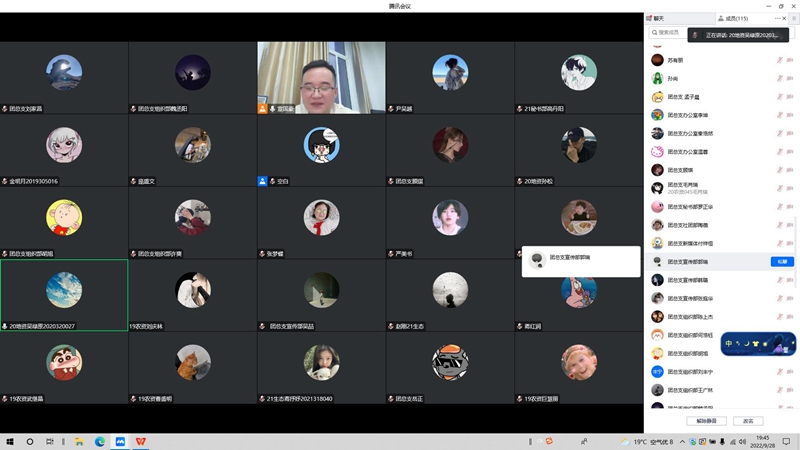The width and height of the screenshot is (800, 450).
Task: Toggle the mic icon for 团总支 孟子嫣
Action: coord(779,97)
